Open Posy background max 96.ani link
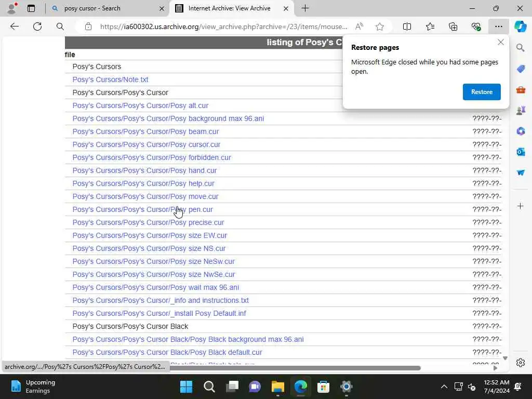Viewport: 532px width, 399px height. point(168,118)
